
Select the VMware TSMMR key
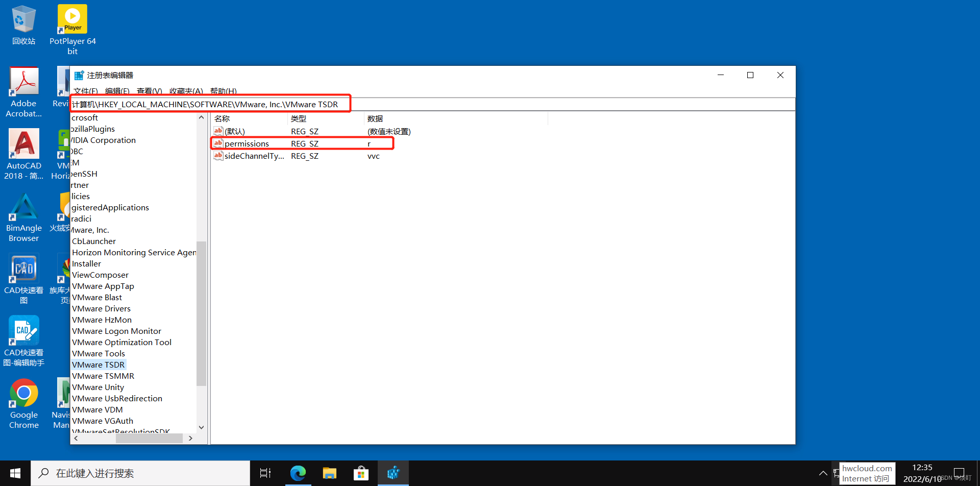point(103,376)
